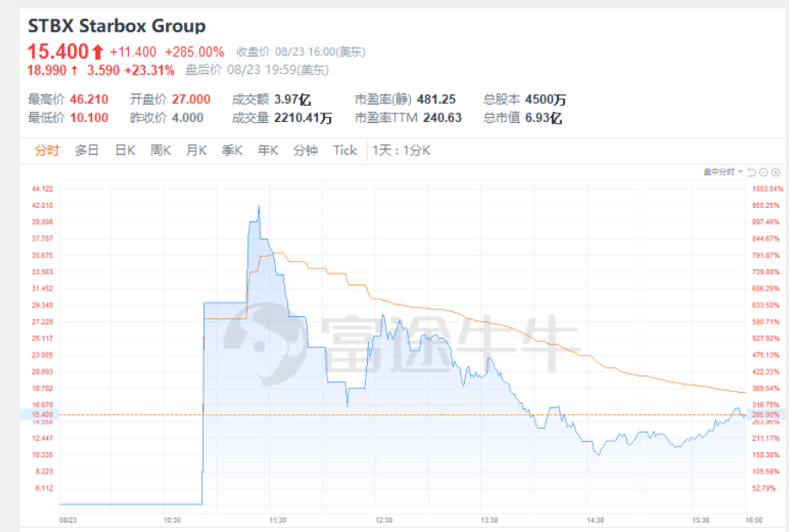This screenshot has width=789, height=532.
Task: Open the 周K chart tab
Action: tap(161, 150)
